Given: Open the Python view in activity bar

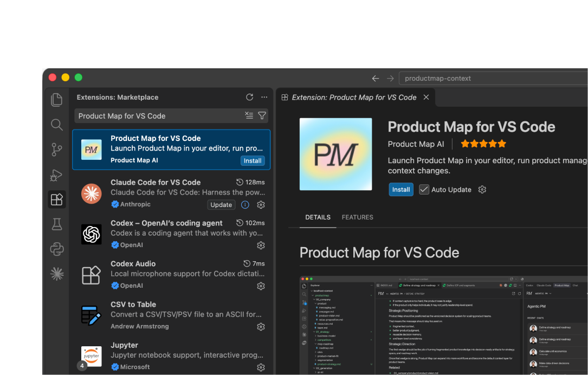Looking at the screenshot, I should [56, 249].
